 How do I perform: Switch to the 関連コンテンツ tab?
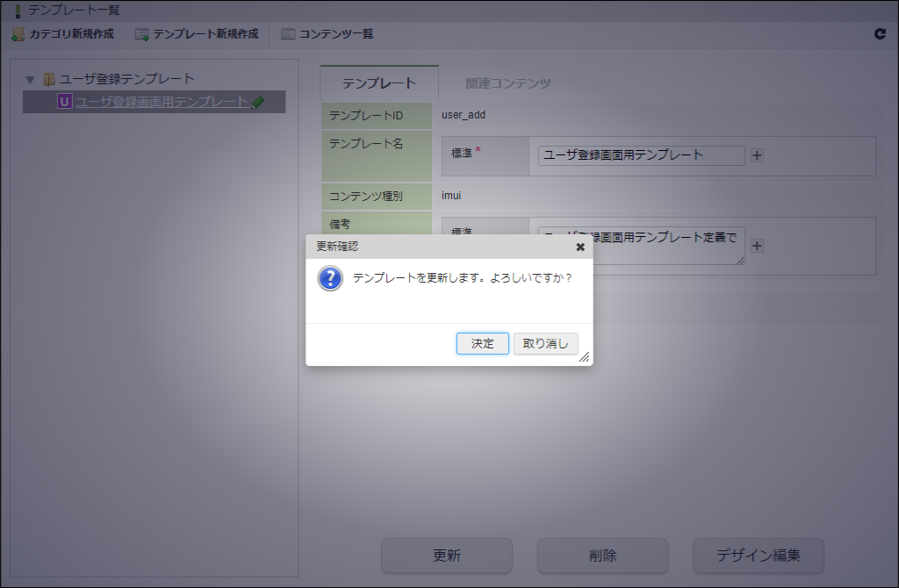click(508, 83)
